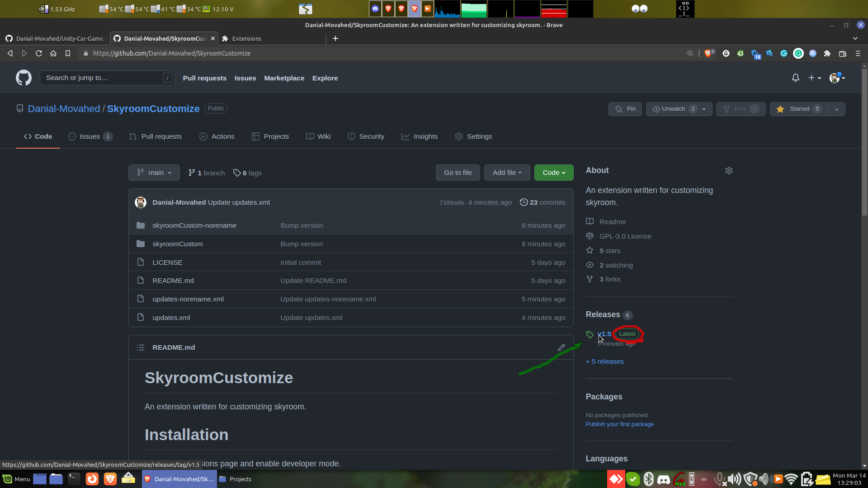
Task: Click the Go to file button
Action: tap(458, 173)
